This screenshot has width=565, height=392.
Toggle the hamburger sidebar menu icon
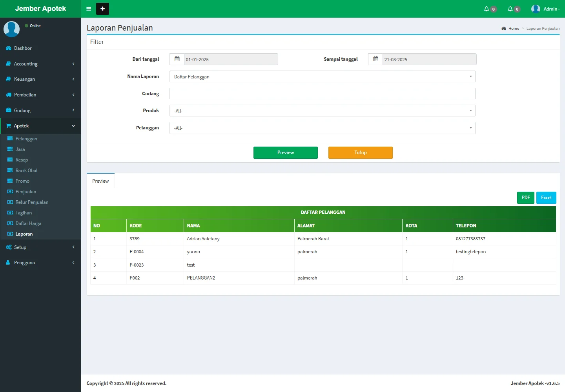coord(89,9)
